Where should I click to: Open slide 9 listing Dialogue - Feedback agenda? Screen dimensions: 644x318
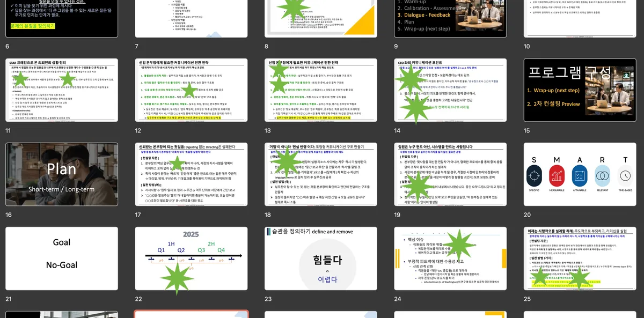(450, 19)
